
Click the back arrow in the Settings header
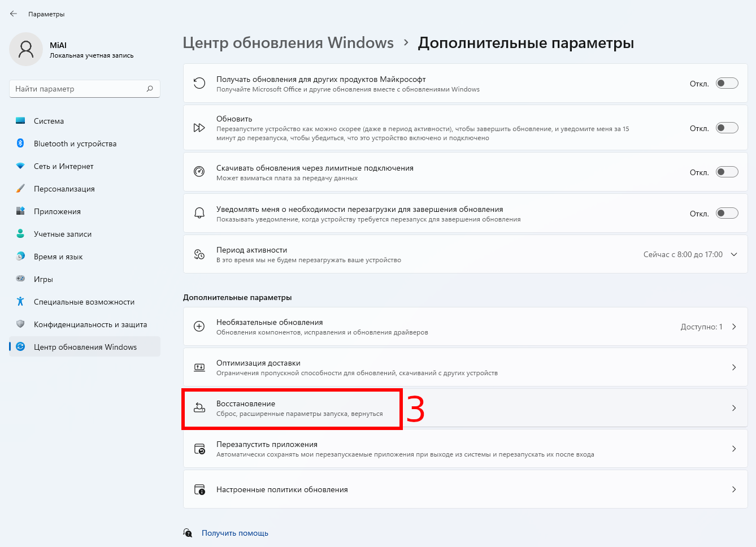pyautogui.click(x=14, y=14)
